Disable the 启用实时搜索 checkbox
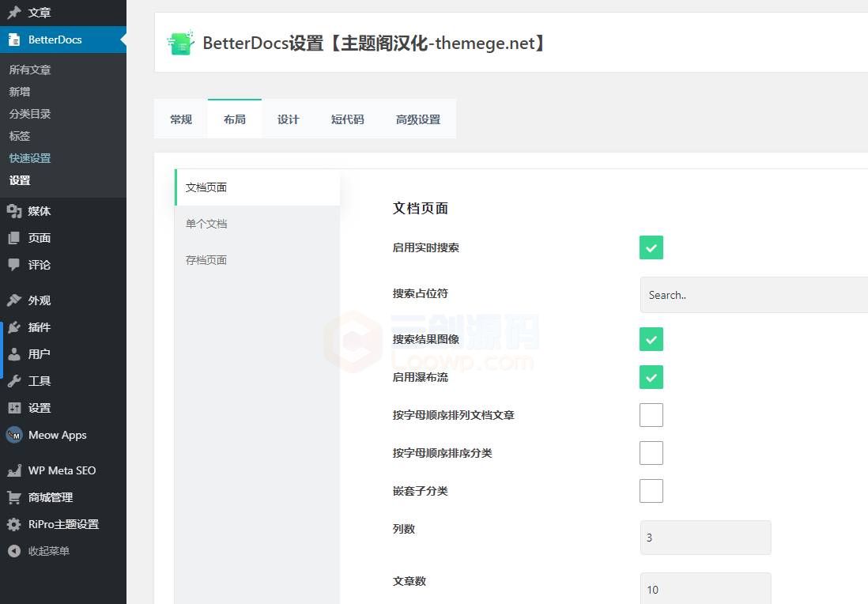868x604 pixels. click(651, 247)
